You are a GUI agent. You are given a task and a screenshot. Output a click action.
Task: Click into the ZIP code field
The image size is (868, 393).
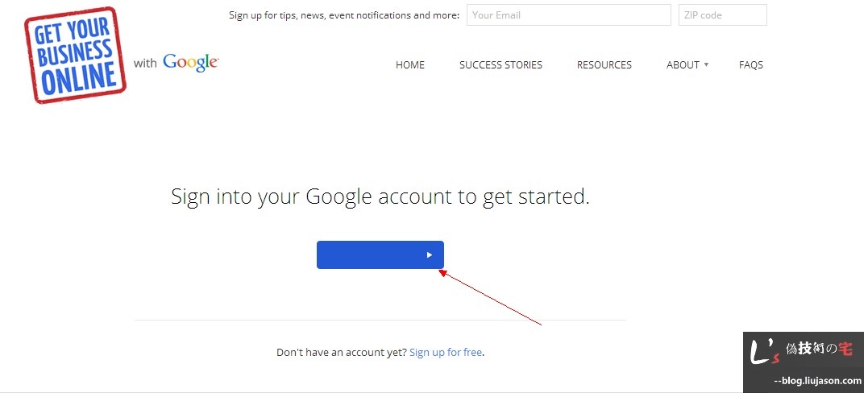click(x=722, y=15)
